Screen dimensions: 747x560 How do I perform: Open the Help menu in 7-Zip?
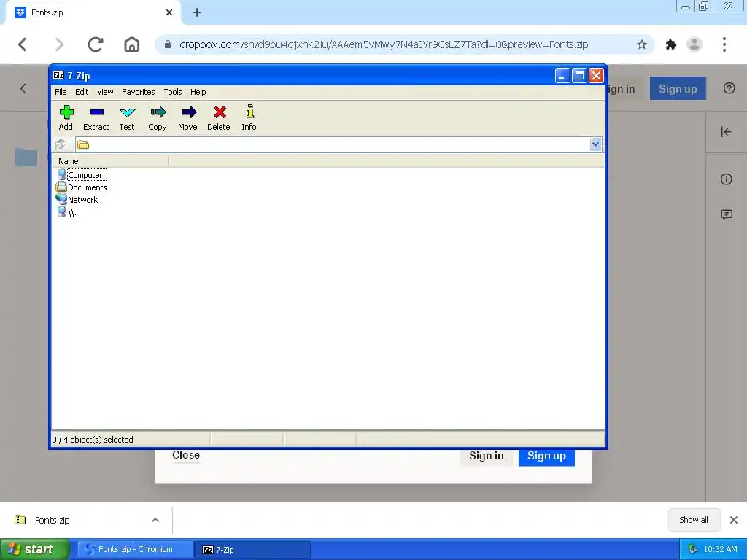click(x=198, y=92)
